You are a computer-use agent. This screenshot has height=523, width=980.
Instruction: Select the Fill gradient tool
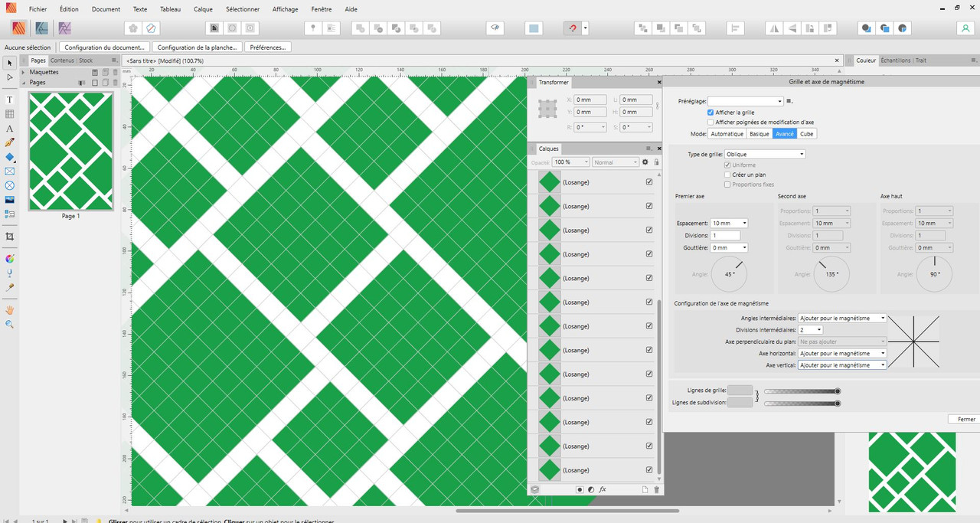point(10,259)
